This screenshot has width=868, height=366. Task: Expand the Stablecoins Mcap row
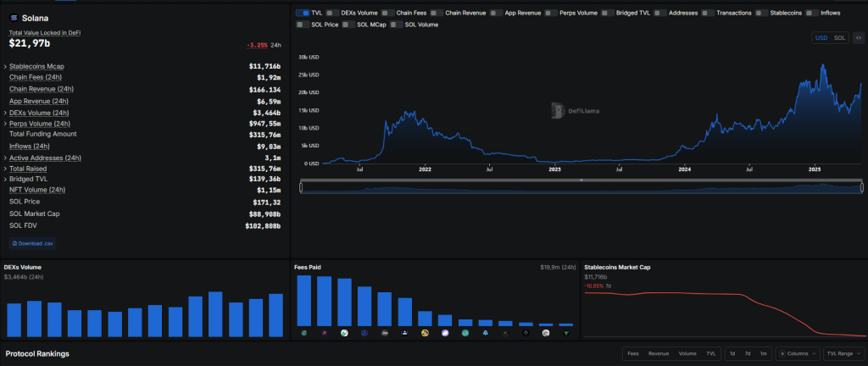(x=6, y=66)
